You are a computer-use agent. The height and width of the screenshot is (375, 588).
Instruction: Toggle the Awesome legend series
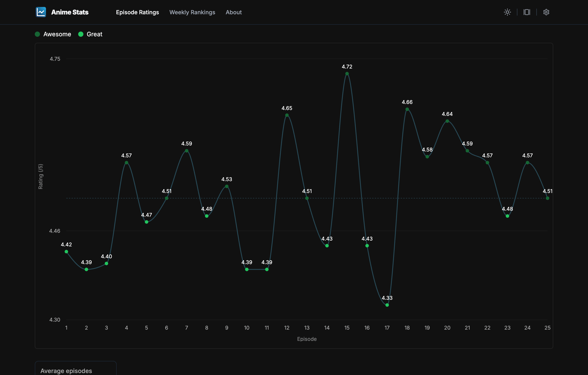[x=57, y=34]
